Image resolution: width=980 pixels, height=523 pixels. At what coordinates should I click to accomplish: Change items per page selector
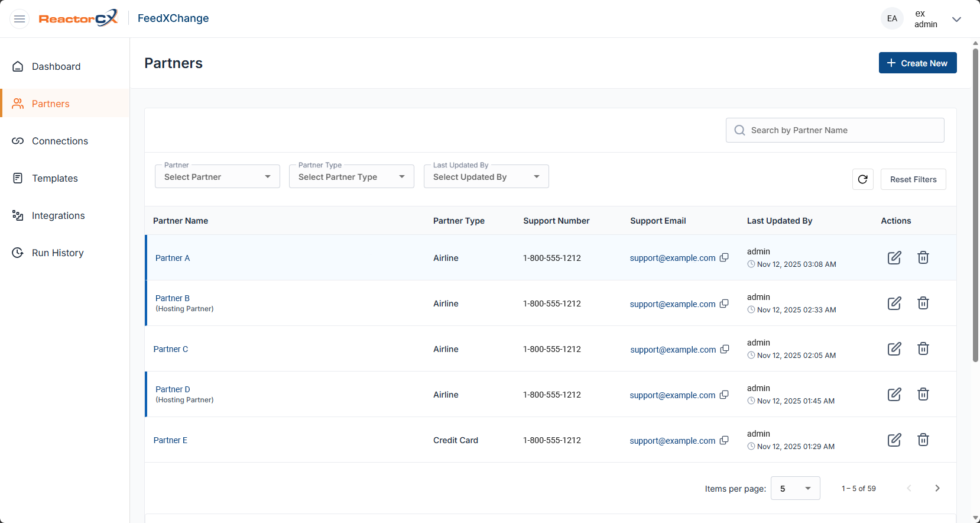click(795, 488)
